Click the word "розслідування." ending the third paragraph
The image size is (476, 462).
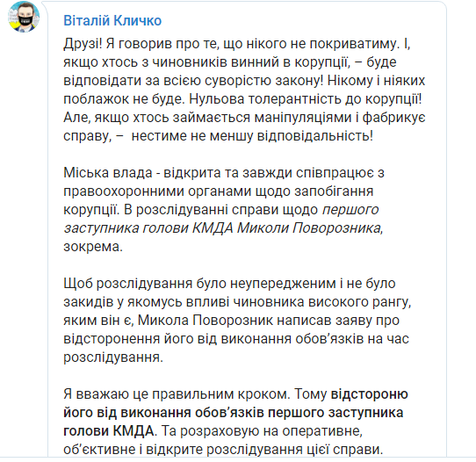click(x=113, y=357)
